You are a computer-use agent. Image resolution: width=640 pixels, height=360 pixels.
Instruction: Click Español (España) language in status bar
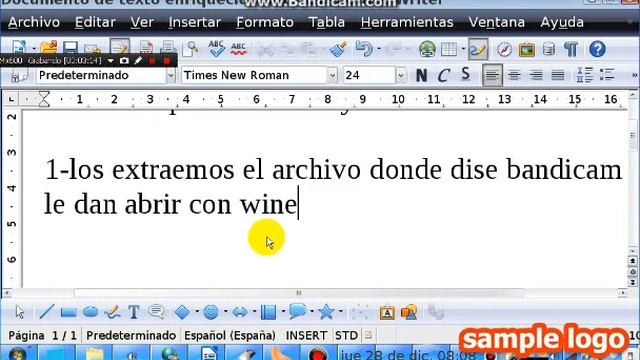(230, 336)
